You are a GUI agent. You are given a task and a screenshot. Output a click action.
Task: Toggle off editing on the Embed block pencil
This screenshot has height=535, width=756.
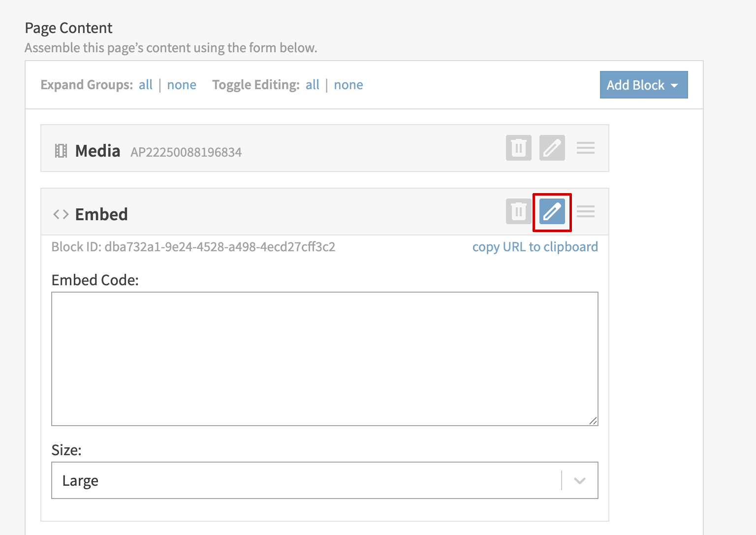pyautogui.click(x=552, y=212)
